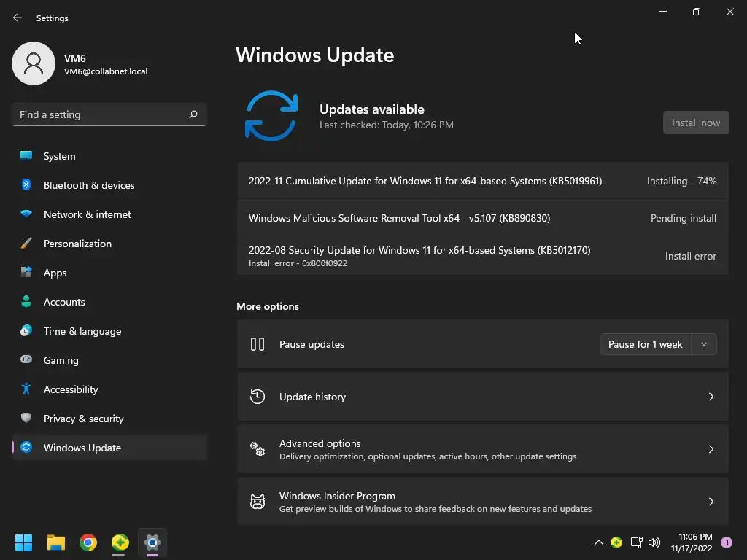747x560 pixels.
Task: Open Privacy & security
Action: point(109,419)
